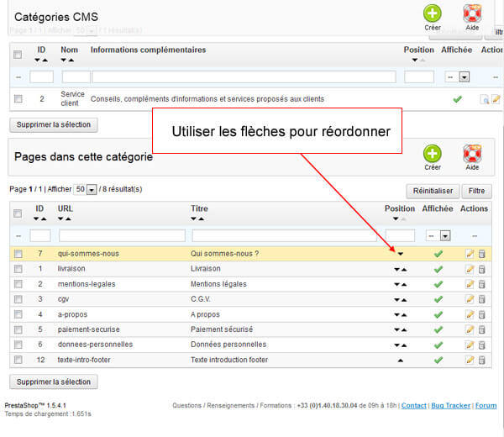Edit the qui-sommes-nous page
The width and height of the screenshot is (504, 437).
[x=470, y=254]
